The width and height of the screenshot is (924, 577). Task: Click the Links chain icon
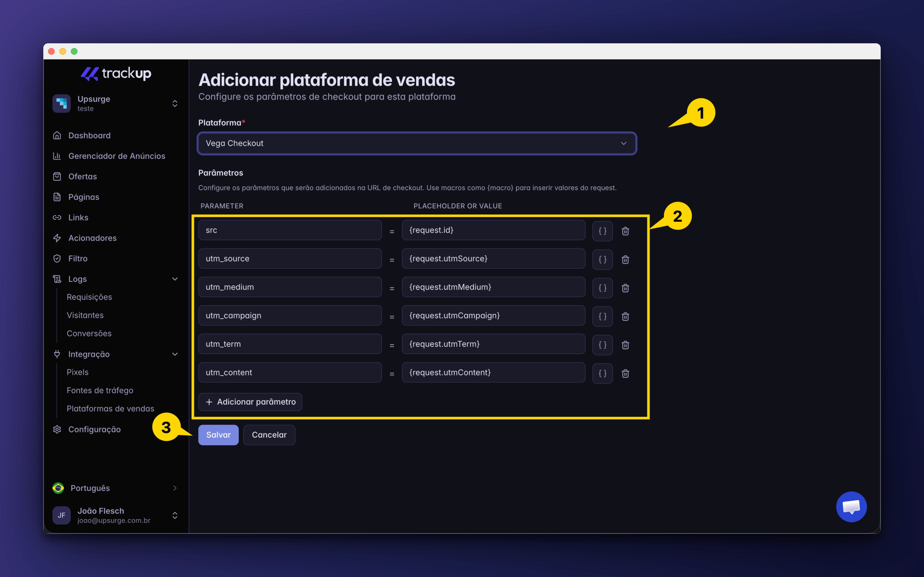point(57,218)
